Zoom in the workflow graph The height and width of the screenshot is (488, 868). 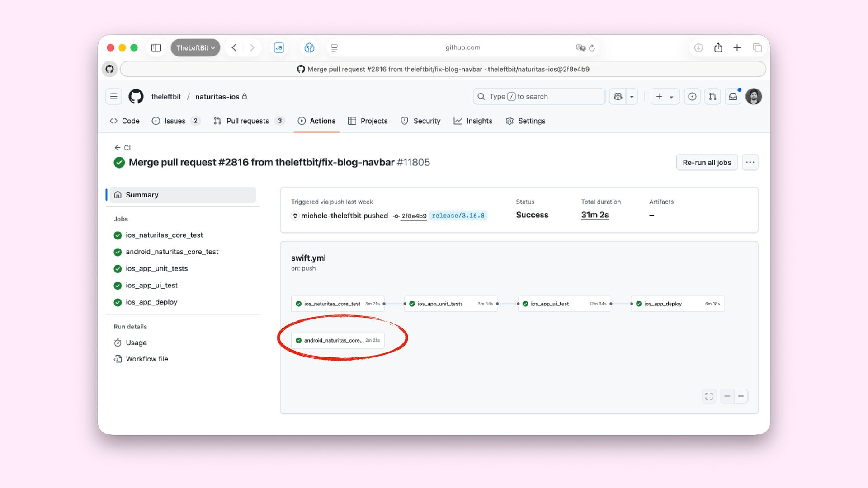coord(741,396)
